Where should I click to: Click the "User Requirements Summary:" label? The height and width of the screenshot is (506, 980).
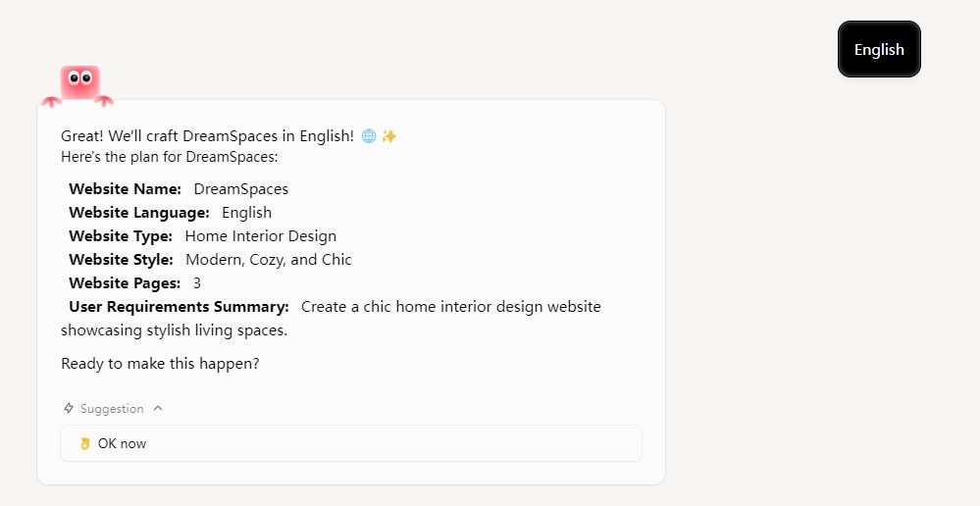coord(179,306)
